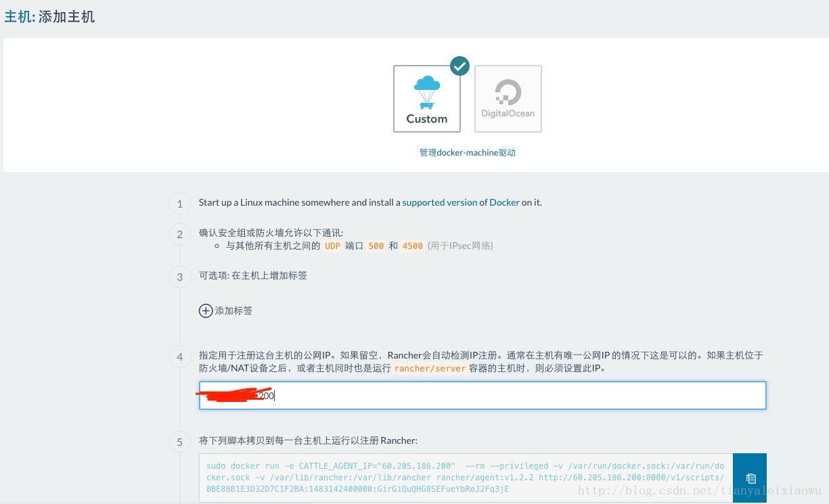Choose the DigitalOcean driver card

point(508,99)
